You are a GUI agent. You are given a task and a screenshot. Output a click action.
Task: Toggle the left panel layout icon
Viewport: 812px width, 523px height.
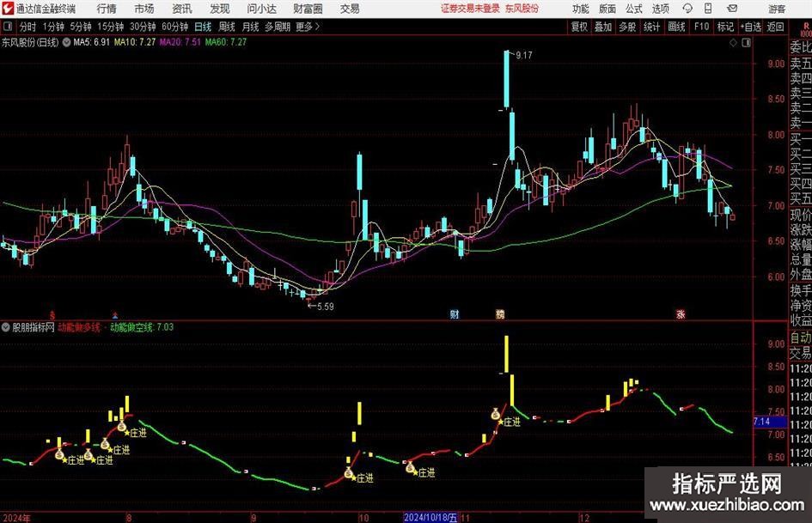(7, 26)
